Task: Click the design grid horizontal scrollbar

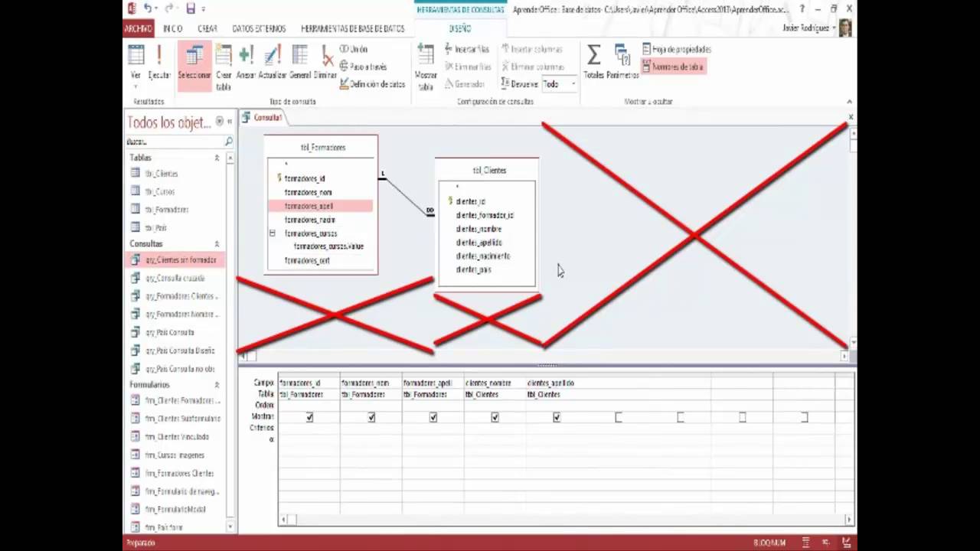Action: tap(566, 520)
